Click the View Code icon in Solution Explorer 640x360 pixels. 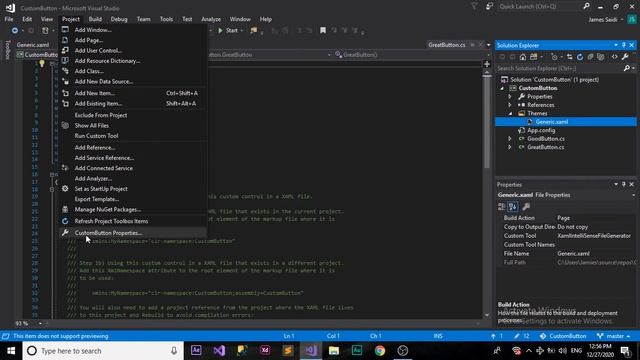point(614,57)
